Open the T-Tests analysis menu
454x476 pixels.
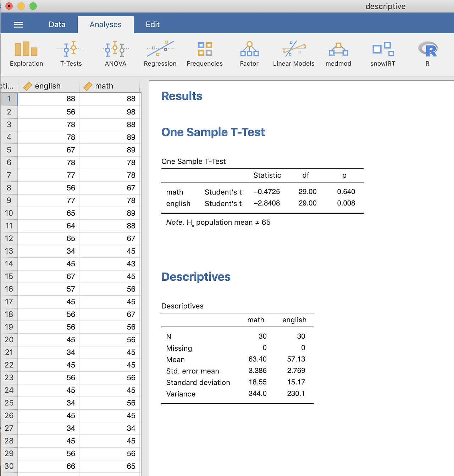71,54
